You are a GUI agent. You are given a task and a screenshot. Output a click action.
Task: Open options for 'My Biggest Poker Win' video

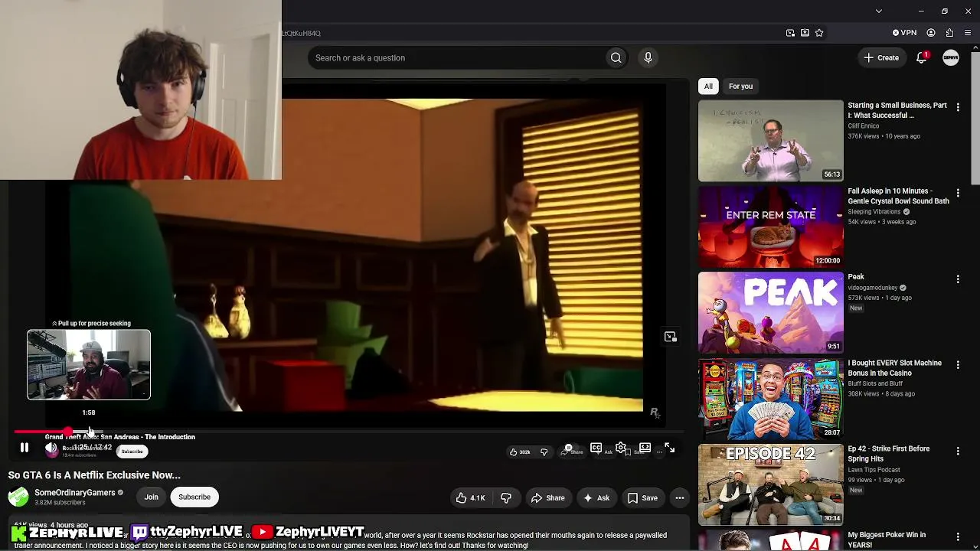pyautogui.click(x=958, y=536)
